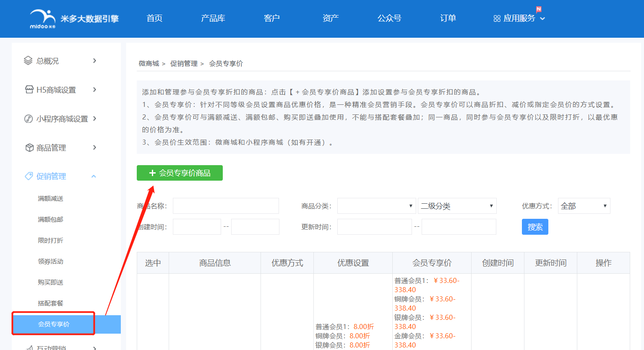
Task: Click the midoo logo in the header
Action: click(x=74, y=19)
